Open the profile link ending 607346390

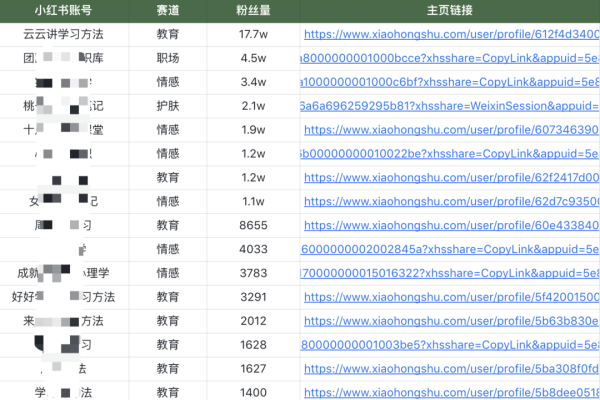click(452, 130)
